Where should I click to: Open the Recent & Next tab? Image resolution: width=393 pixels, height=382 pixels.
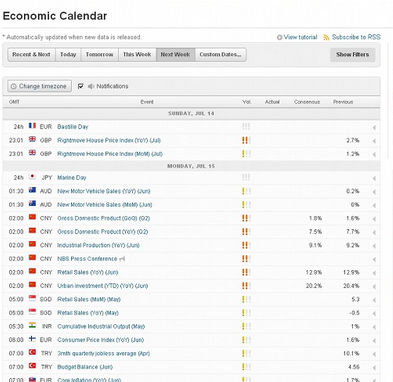coord(31,54)
